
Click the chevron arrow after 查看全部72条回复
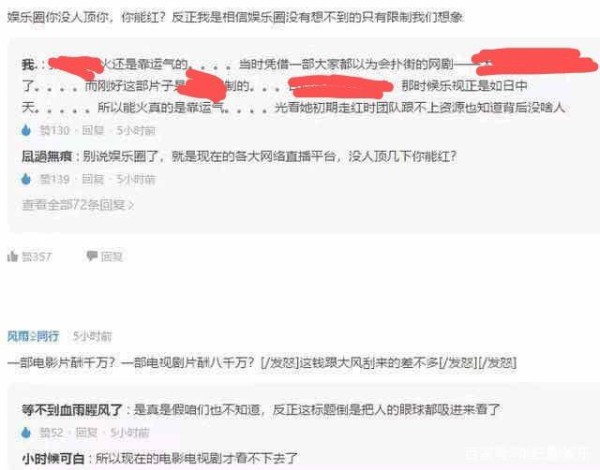coord(131,206)
